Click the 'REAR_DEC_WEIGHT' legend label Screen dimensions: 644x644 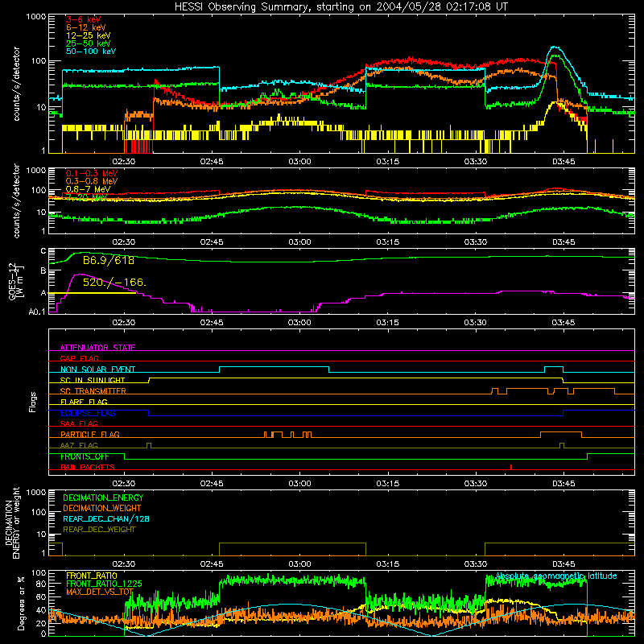click(99, 530)
